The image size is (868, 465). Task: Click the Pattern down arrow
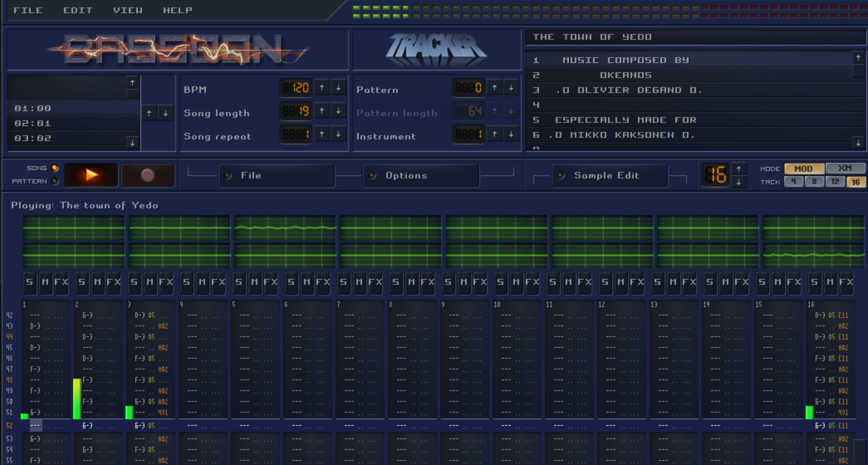point(510,88)
